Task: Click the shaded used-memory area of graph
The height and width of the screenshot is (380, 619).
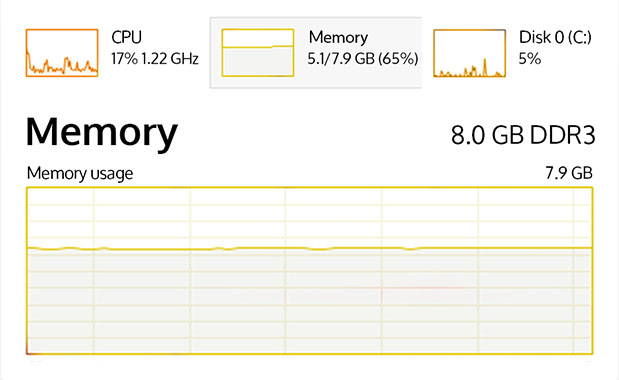Action: point(310,301)
